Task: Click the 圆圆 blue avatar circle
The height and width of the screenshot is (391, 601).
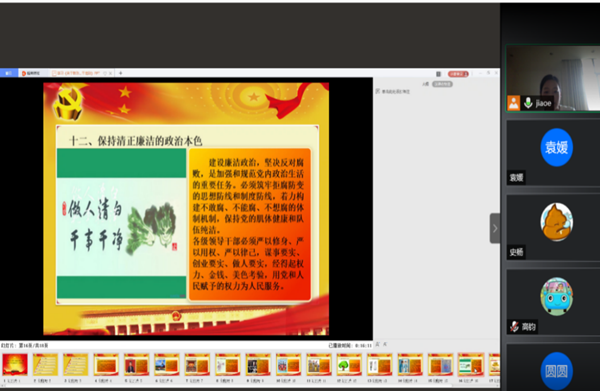Action: (x=557, y=370)
